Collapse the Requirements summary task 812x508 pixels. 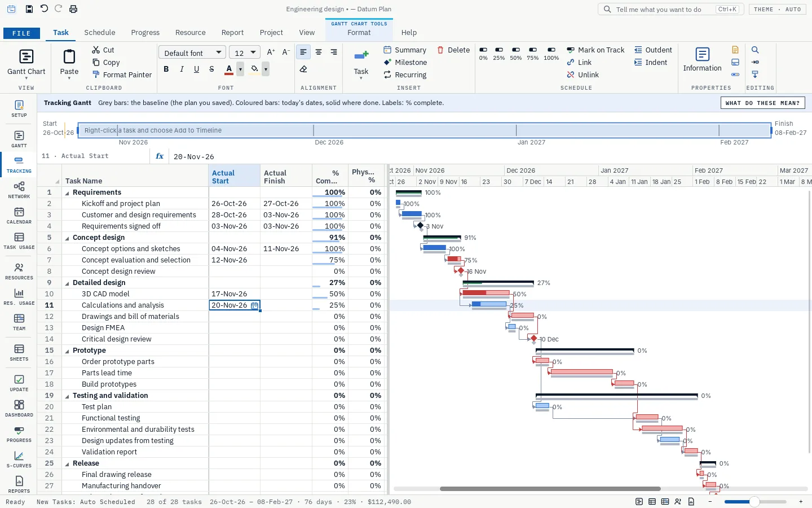(68, 192)
